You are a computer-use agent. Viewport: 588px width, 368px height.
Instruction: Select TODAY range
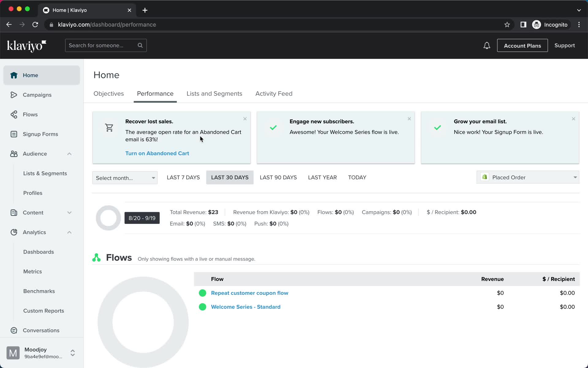[x=357, y=178]
